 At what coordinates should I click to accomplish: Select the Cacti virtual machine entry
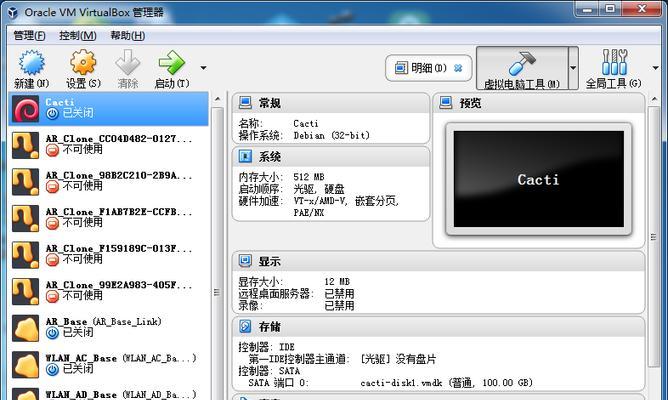tap(109, 108)
